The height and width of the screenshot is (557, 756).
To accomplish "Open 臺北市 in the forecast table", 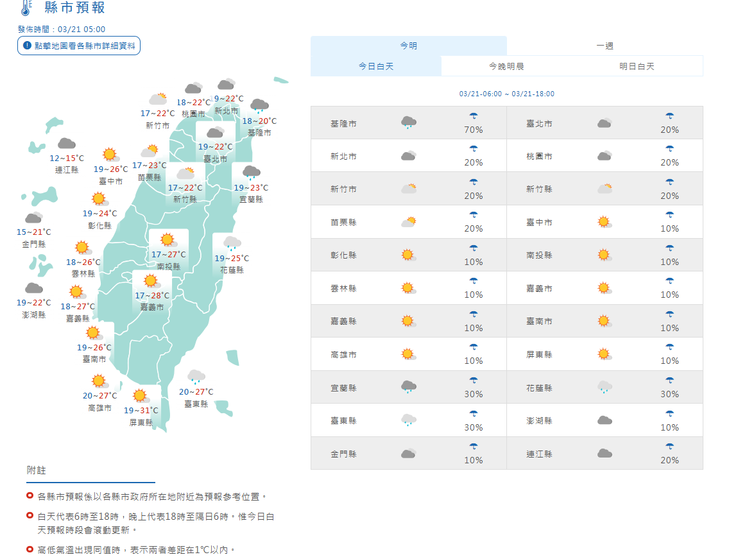I will click(539, 123).
